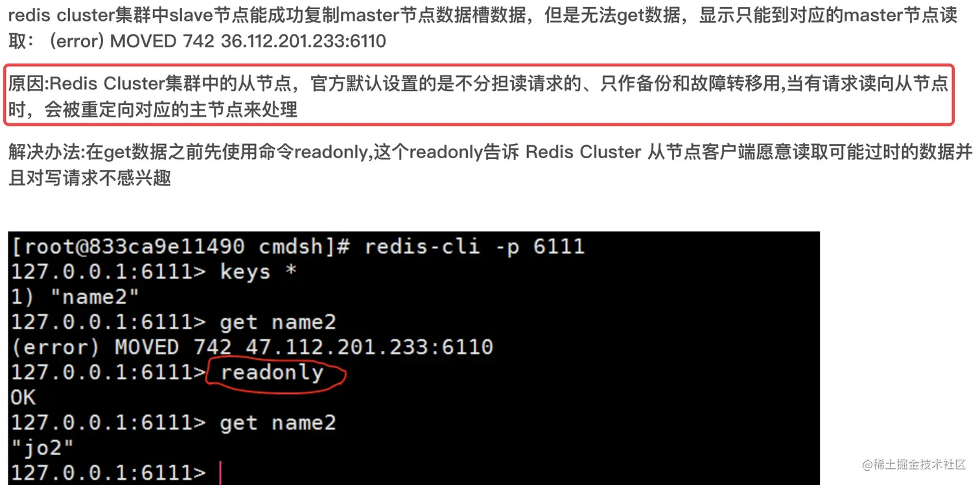The image size is (980, 485).
Task: Click the "jo2" output value
Action: [x=43, y=448]
